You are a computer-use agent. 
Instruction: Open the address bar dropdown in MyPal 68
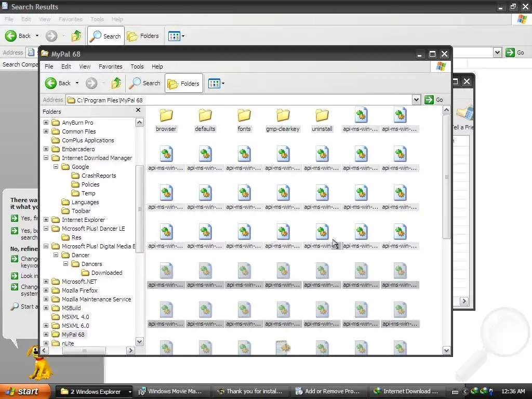(416, 100)
